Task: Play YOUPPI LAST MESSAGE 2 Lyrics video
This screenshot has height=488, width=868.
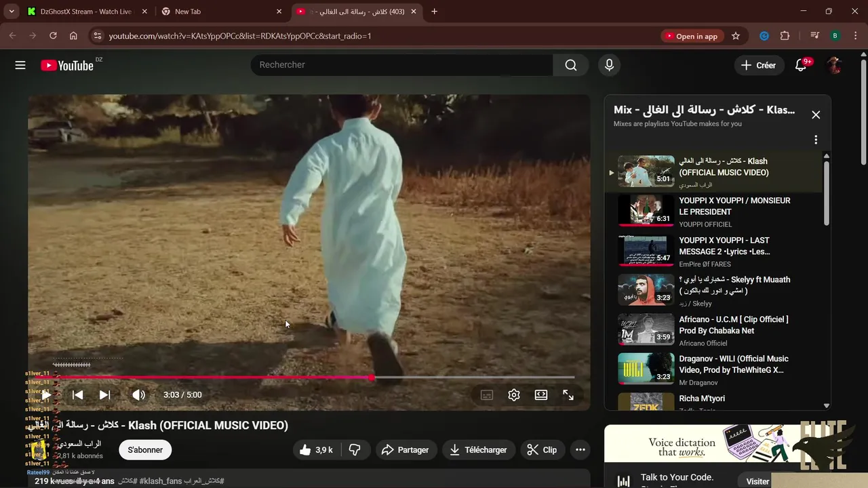Action: pyautogui.click(x=713, y=251)
